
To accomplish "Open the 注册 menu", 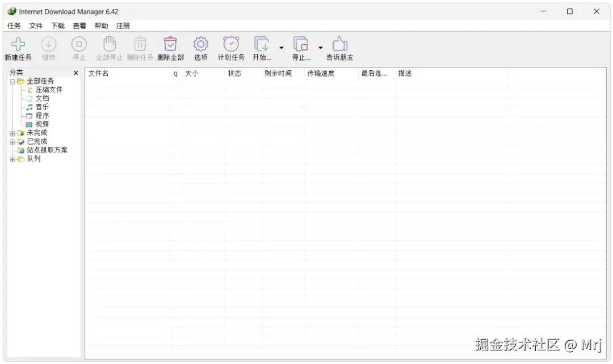I will pyautogui.click(x=123, y=26).
